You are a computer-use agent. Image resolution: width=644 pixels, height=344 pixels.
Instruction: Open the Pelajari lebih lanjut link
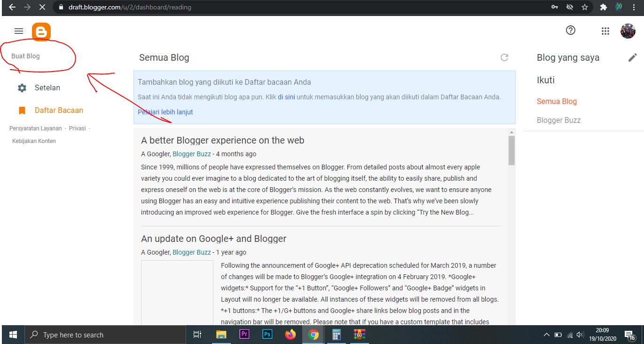coord(165,112)
